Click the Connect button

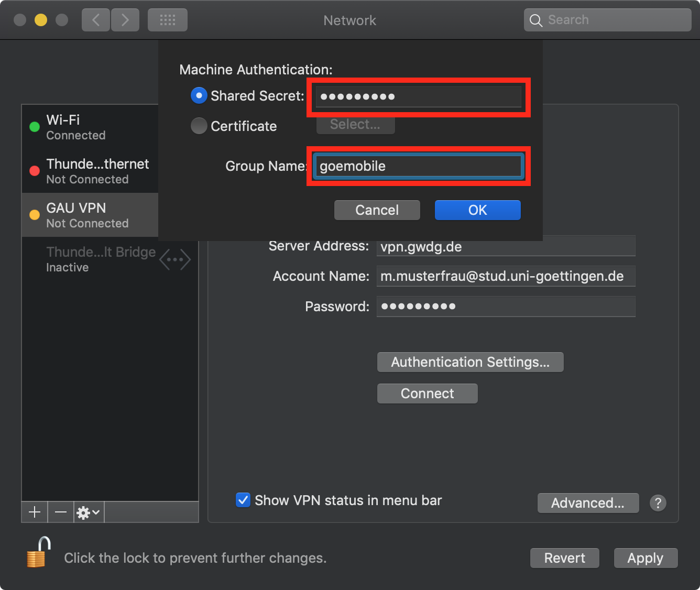point(428,394)
